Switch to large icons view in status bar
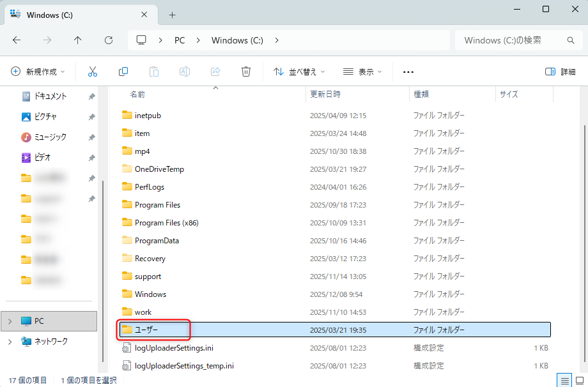 (x=579, y=381)
